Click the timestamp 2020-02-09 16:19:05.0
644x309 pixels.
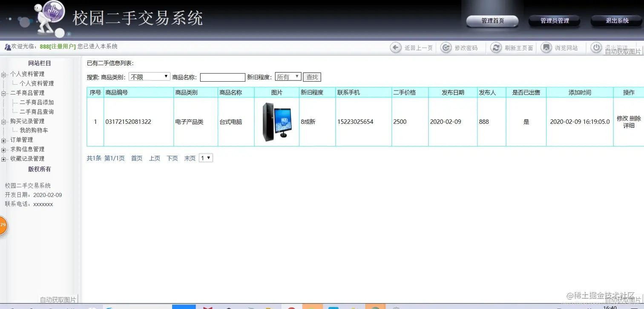580,122
